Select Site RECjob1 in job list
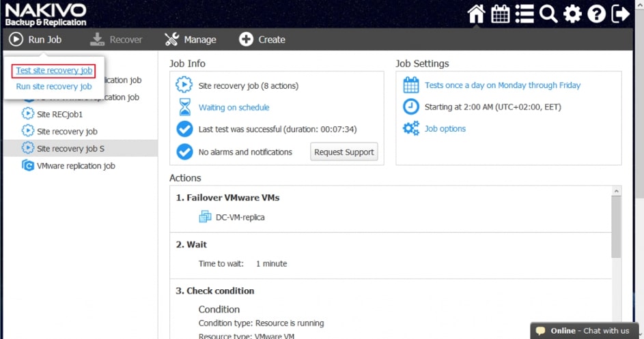The width and height of the screenshot is (644, 339). [x=59, y=114]
